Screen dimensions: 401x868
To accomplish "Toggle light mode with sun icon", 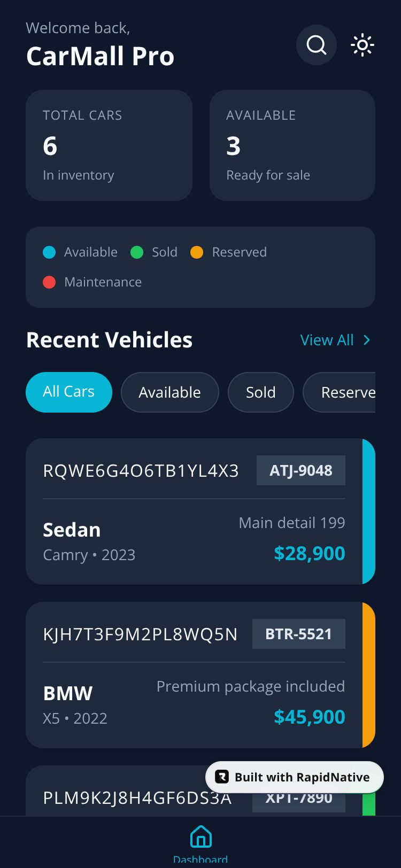I will click(363, 45).
